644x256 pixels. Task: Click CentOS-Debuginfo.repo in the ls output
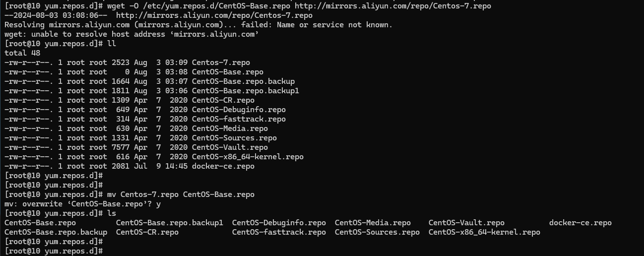click(279, 223)
